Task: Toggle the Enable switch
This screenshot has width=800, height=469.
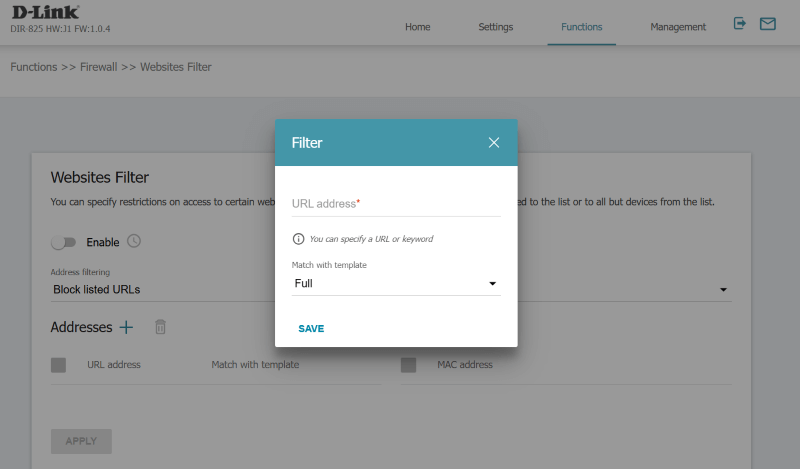Action: click(63, 242)
